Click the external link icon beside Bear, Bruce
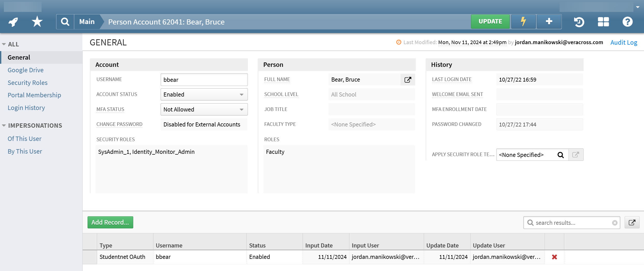 (x=408, y=80)
